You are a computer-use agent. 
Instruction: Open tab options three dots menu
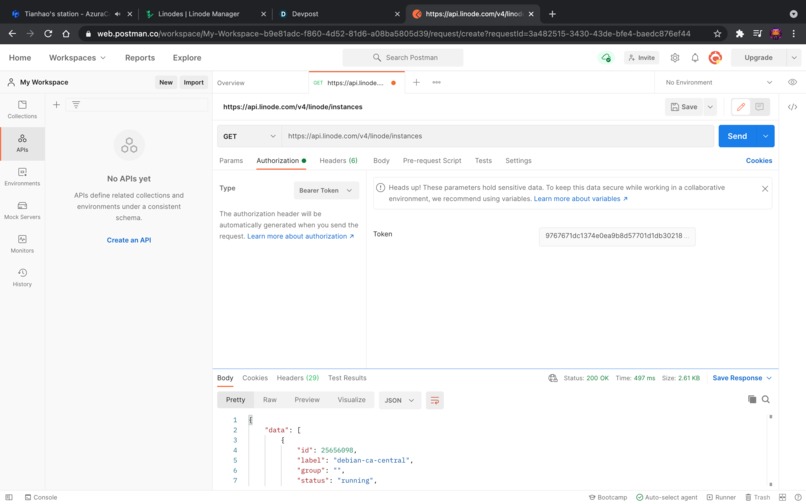(x=436, y=82)
